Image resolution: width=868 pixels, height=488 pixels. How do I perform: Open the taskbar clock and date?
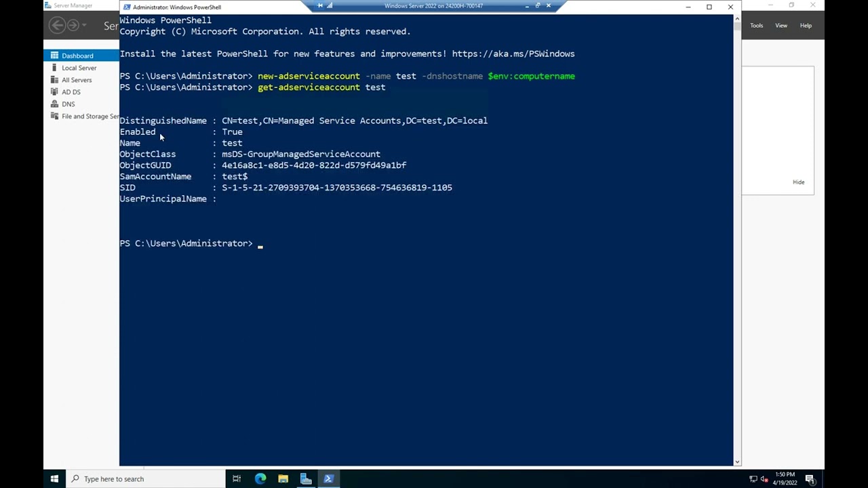(785, 479)
